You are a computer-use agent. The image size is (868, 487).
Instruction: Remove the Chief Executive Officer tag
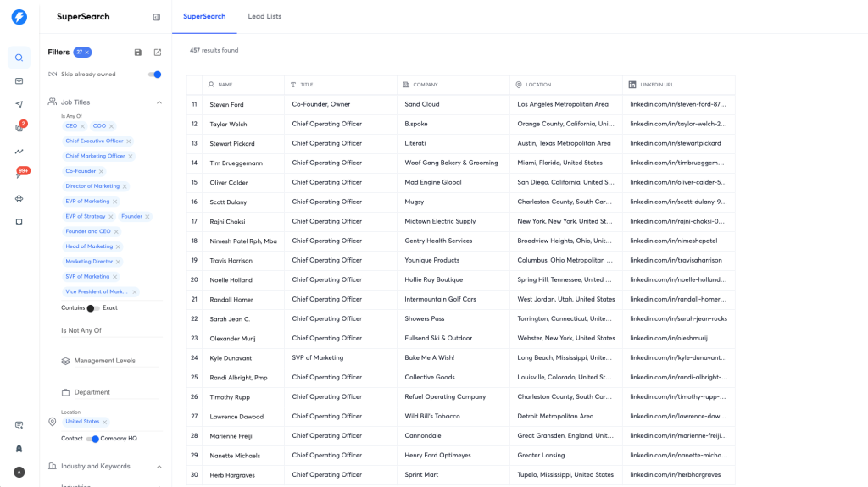pyautogui.click(x=129, y=141)
